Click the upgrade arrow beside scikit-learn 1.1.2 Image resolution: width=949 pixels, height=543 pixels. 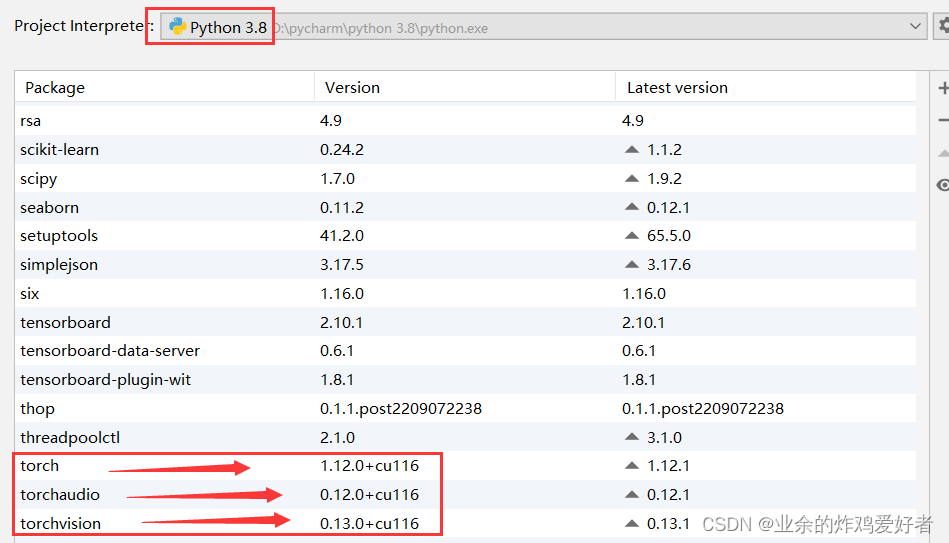(x=632, y=150)
